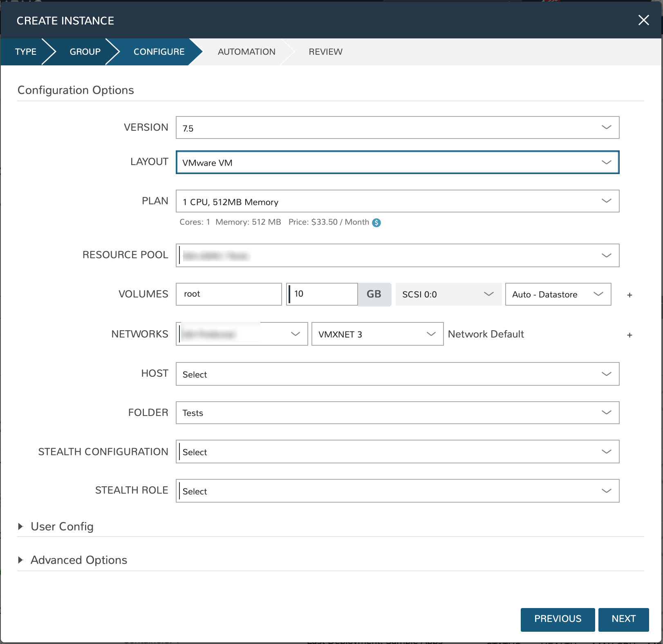Go to the Type wizard step
Viewport: 663px width, 644px height.
[26, 52]
